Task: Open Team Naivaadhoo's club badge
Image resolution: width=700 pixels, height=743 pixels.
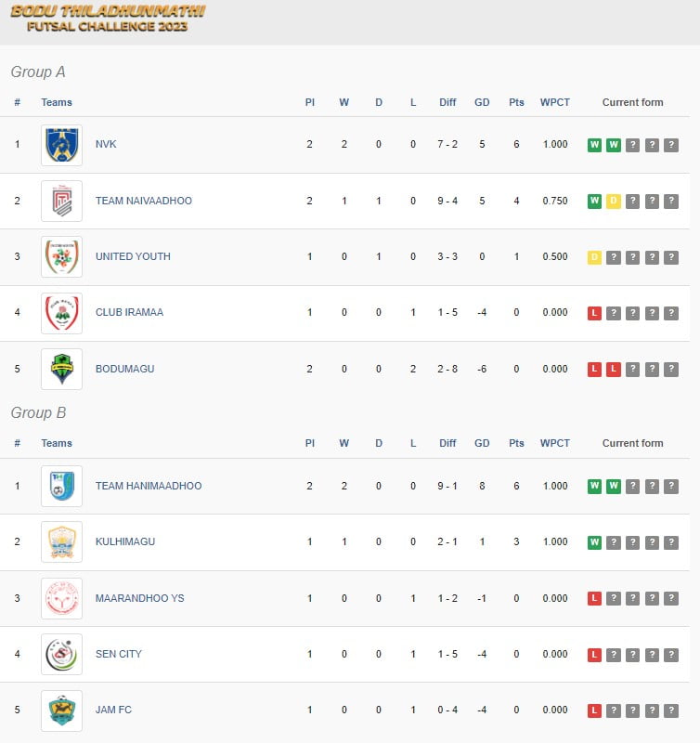Action: (61, 201)
